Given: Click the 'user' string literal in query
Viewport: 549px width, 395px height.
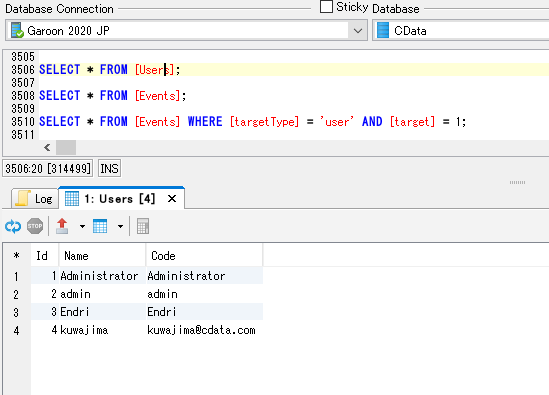Looking at the screenshot, I should 336,122.
